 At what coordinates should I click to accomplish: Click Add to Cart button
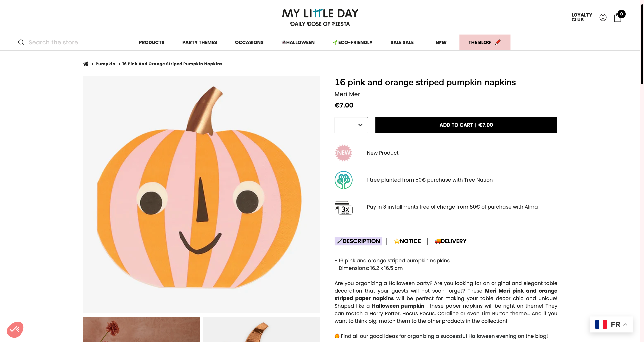pos(466,125)
